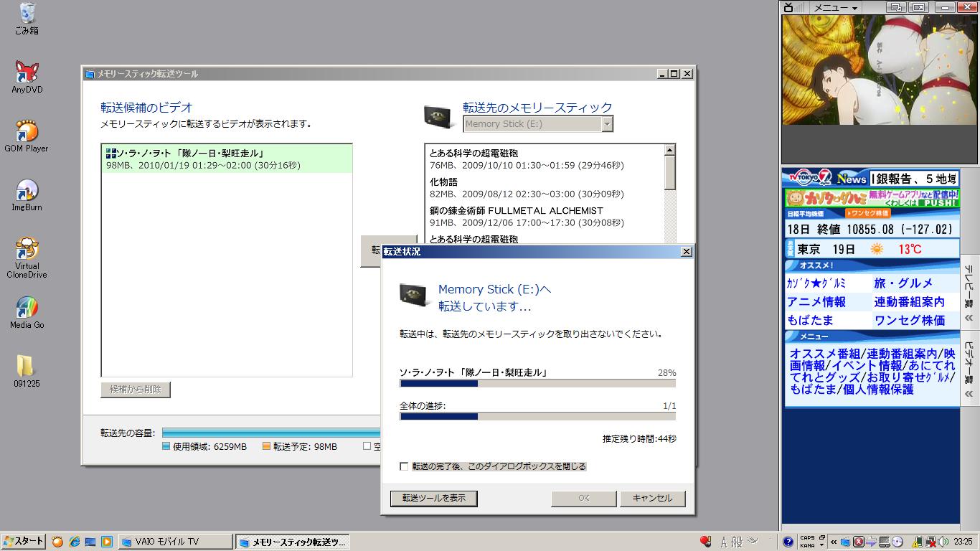Launch the media player quick launch icon

107,542
